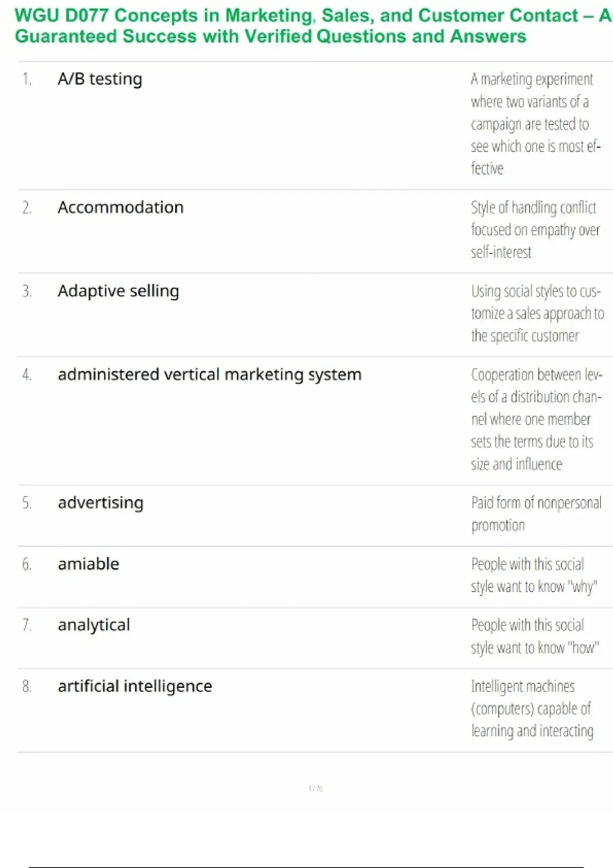
Task: Click the "Accommodation" term
Action: [121, 207]
